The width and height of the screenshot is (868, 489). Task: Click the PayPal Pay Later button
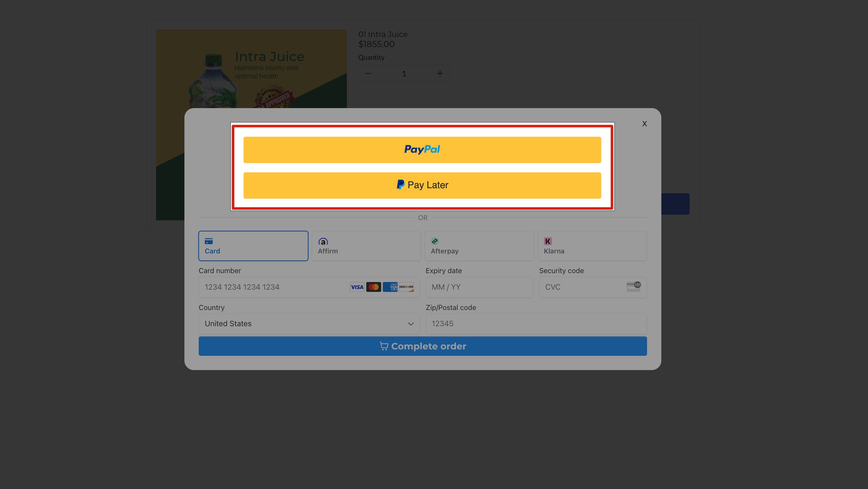point(422,185)
